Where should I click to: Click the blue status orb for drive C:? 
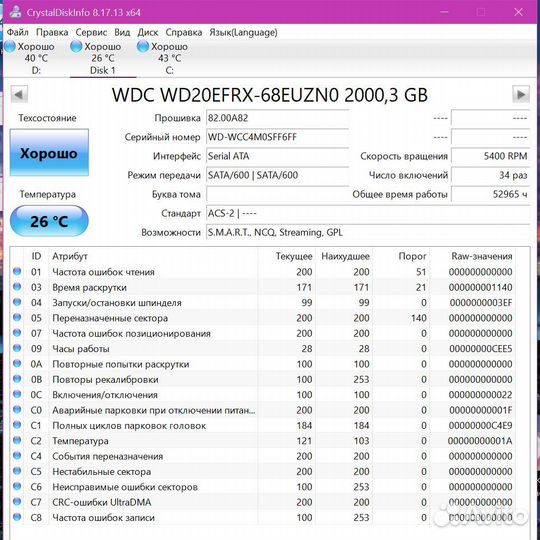click(x=143, y=46)
